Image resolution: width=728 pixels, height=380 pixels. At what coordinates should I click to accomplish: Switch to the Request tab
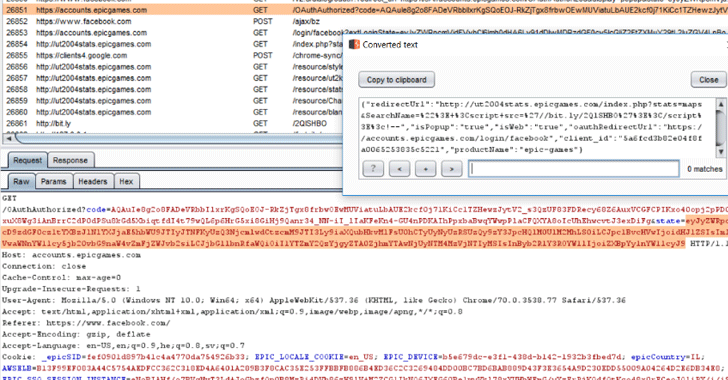27,160
